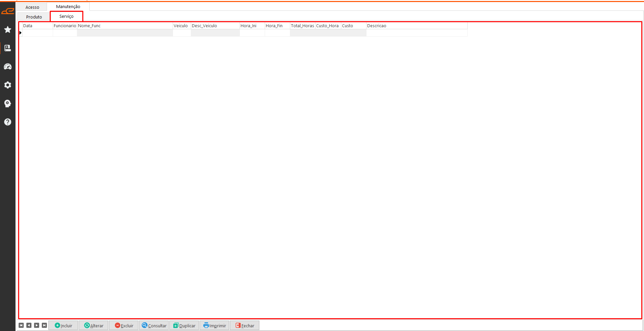Image resolution: width=644 pixels, height=331 pixels.
Task: Click the orange logo at top left
Action: tap(8, 11)
